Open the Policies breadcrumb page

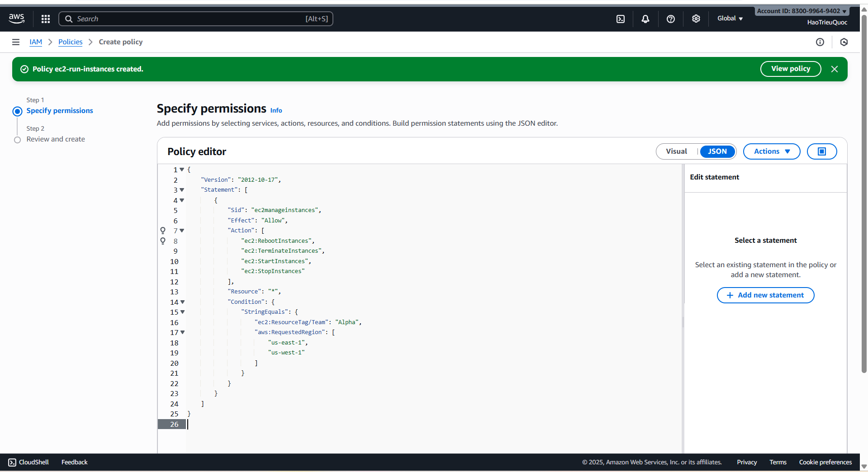coord(70,42)
